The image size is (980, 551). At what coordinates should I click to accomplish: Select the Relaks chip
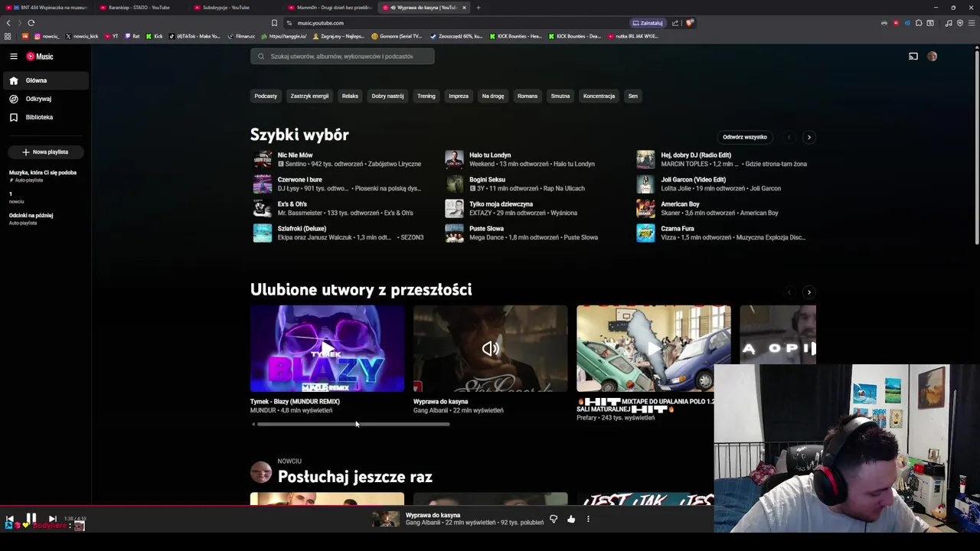tap(350, 96)
